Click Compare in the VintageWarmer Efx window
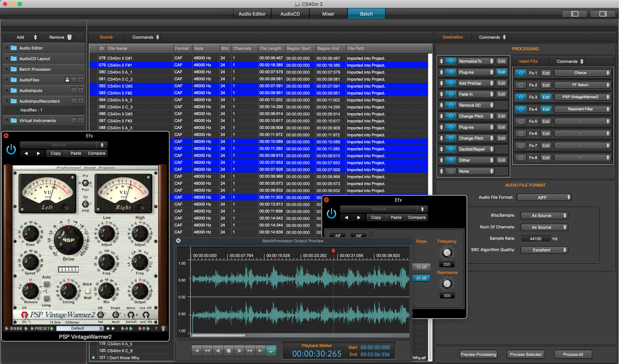 [x=97, y=153]
